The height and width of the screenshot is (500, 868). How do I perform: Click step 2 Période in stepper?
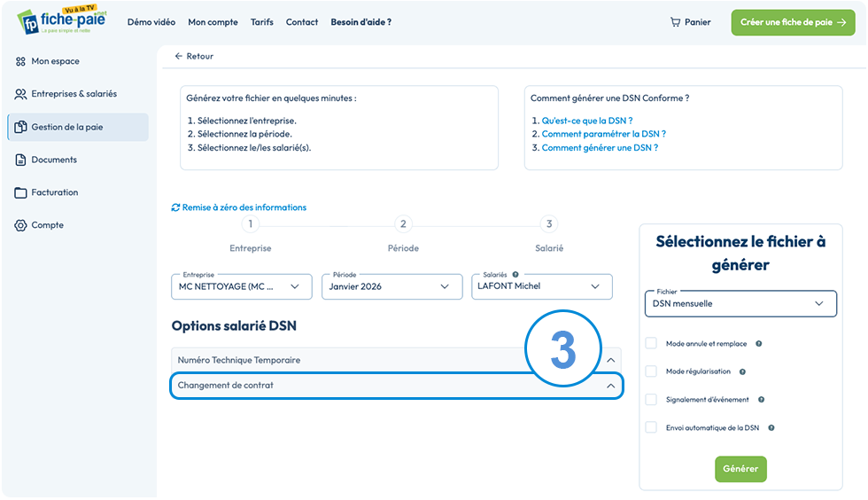tap(403, 224)
